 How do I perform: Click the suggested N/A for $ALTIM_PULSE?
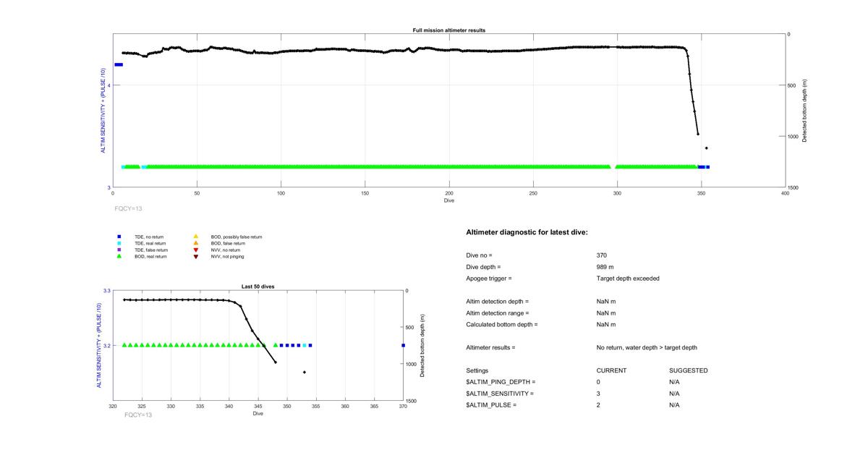coord(675,405)
